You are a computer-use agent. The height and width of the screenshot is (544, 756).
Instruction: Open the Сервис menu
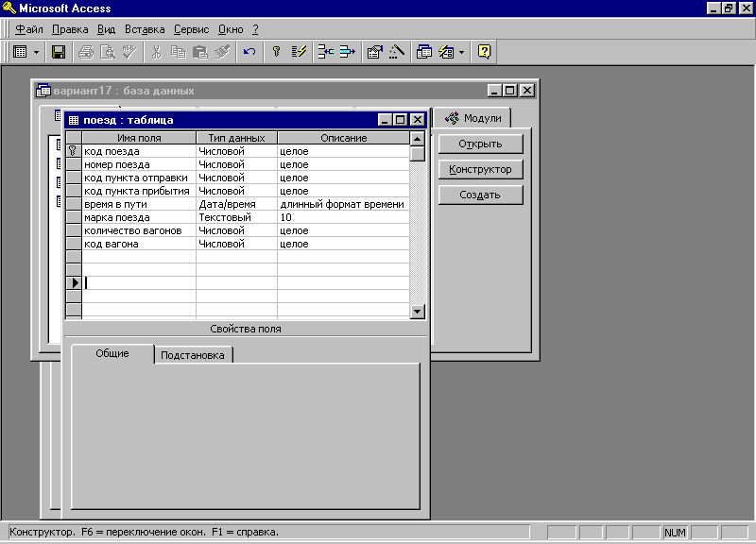click(x=192, y=29)
